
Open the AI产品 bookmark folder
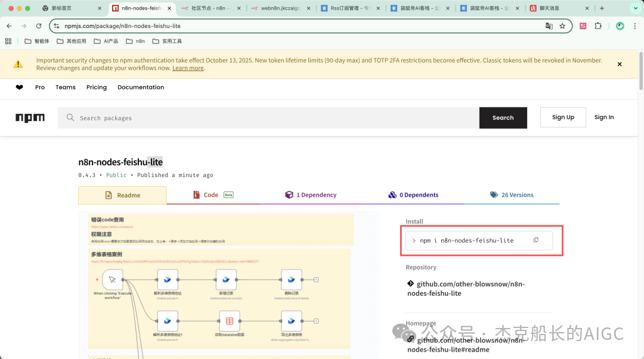click(106, 41)
